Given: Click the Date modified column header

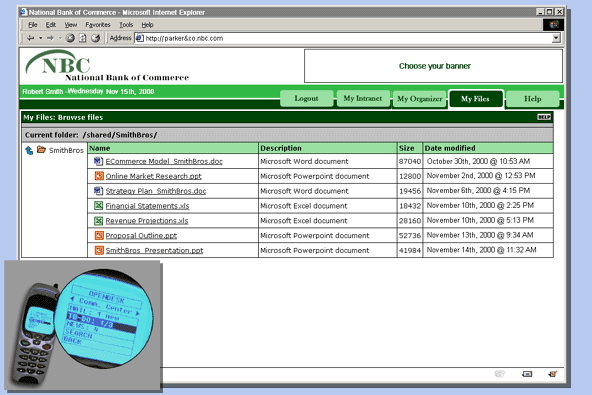Looking at the screenshot, I should pyautogui.click(x=488, y=148).
